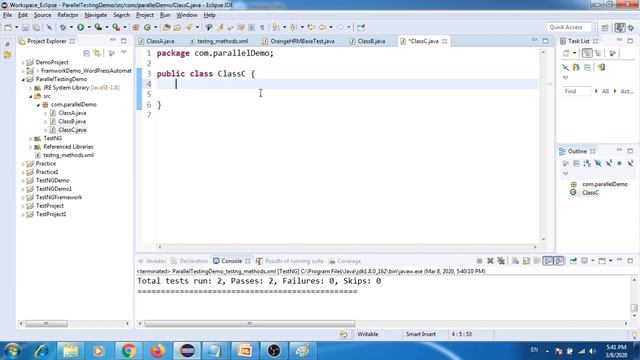The image size is (640, 360).
Task: Open the Navigate menu
Action: [x=96, y=15]
